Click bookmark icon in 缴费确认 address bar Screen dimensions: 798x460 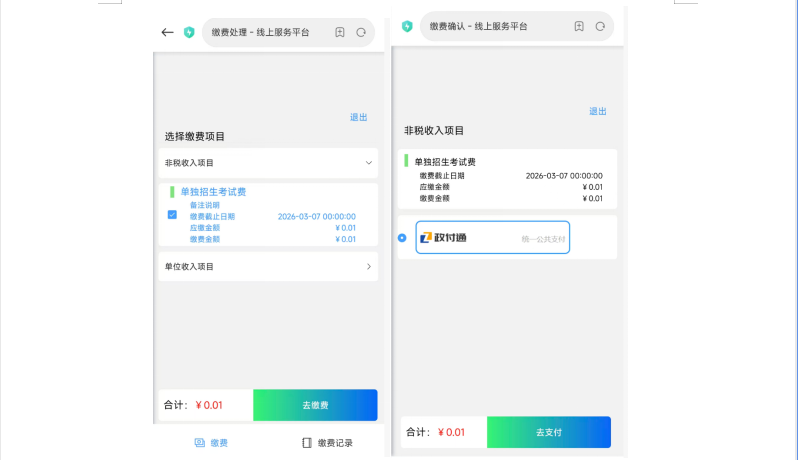[x=579, y=26]
